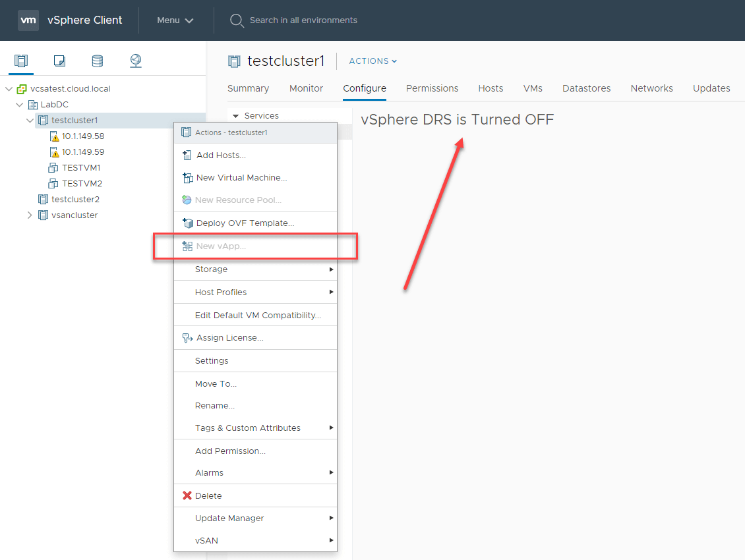Viewport: 745px width, 560px height.
Task: Select host 10.1.149.58 in the tree
Action: pos(82,136)
